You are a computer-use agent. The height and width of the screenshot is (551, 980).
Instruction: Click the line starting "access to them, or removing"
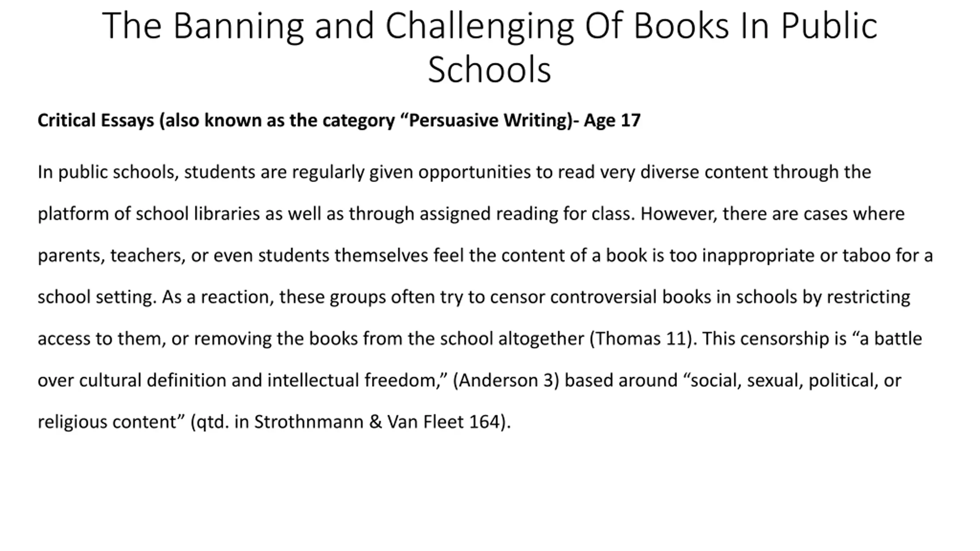pos(480,339)
